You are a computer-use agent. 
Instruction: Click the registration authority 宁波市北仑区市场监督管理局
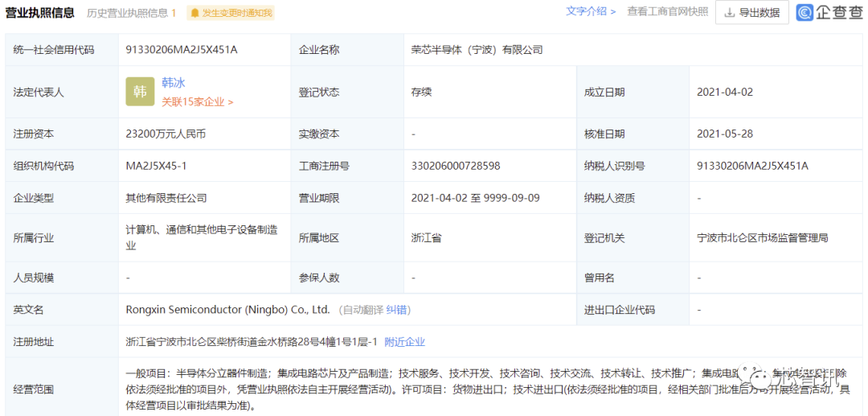pyautogui.click(x=763, y=237)
